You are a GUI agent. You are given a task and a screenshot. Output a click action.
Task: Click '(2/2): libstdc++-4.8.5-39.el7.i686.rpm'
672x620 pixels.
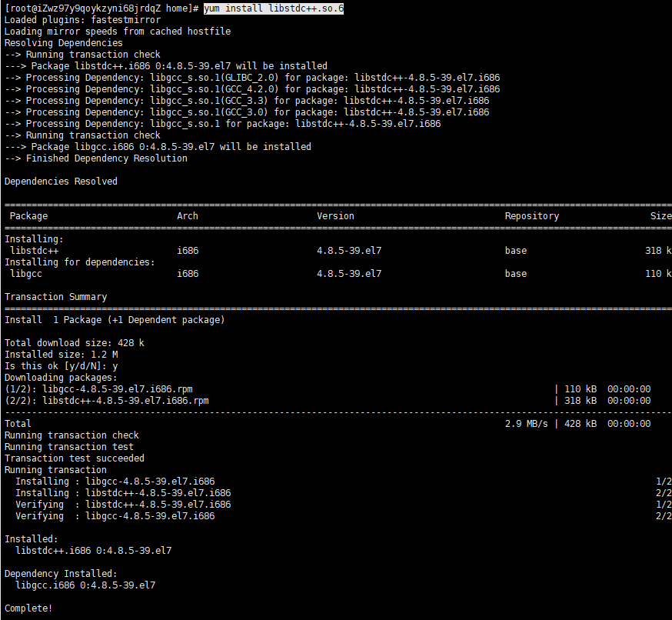tap(107, 401)
